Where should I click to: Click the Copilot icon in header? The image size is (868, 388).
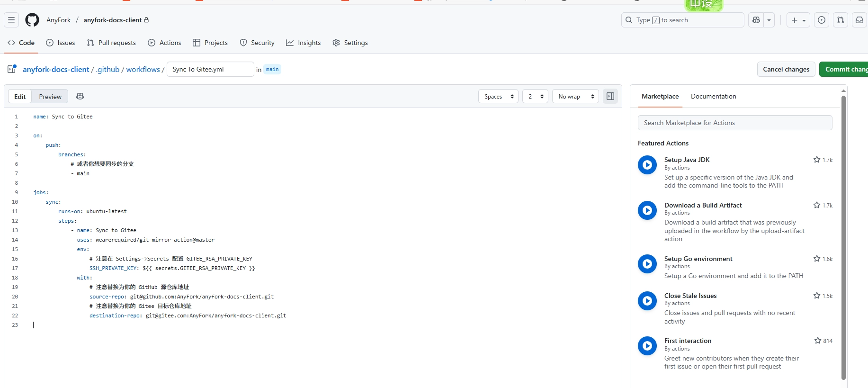click(x=756, y=20)
